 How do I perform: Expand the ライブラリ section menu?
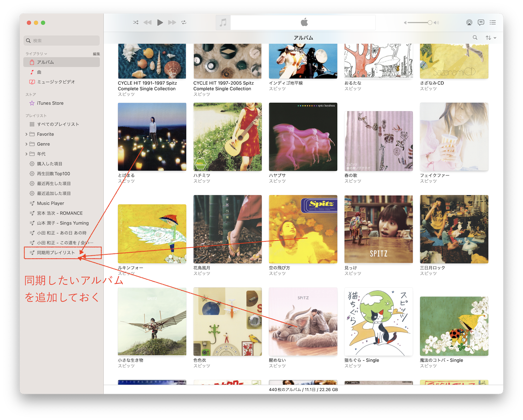pos(36,54)
